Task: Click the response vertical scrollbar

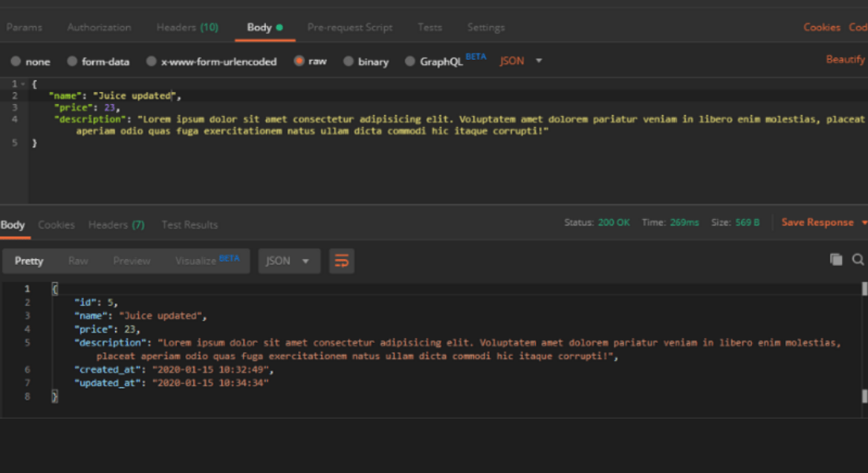Action: click(864, 348)
